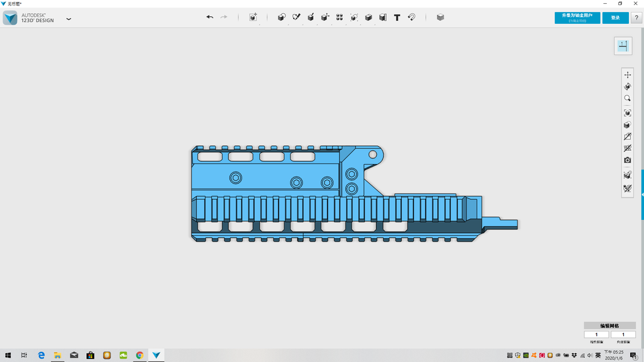
Task: Open Task View on the taskbar
Action: [x=25, y=356]
